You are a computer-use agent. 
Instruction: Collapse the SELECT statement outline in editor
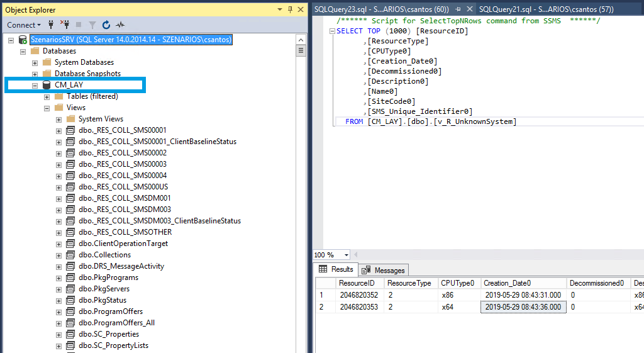tap(332, 31)
